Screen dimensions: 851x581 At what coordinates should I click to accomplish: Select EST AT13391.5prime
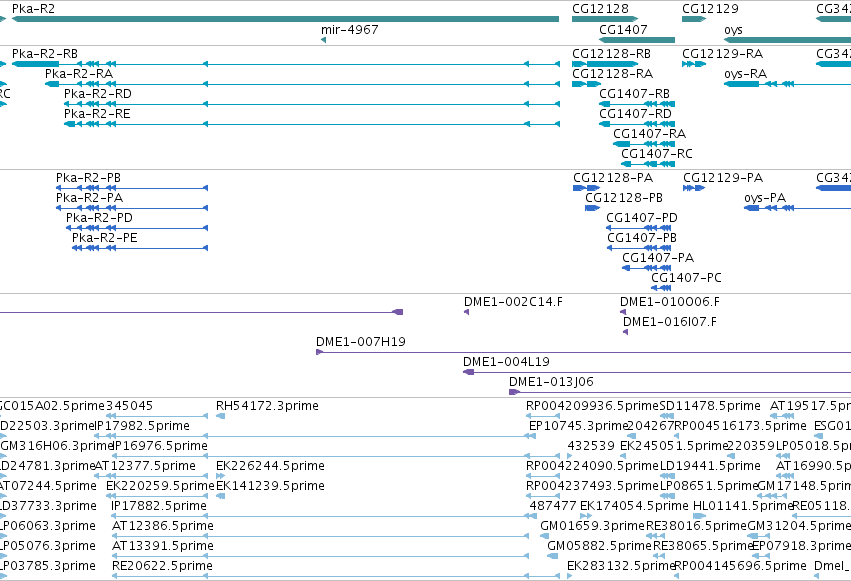(x=163, y=547)
